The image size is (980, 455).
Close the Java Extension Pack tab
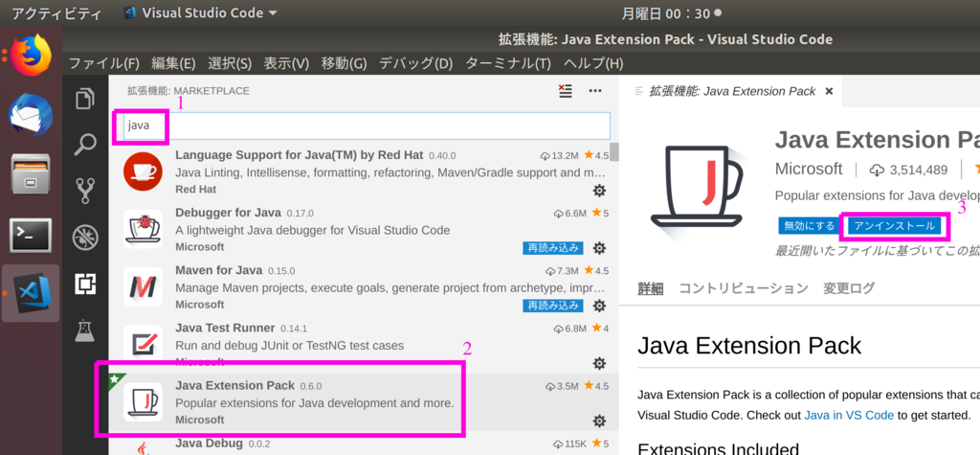[829, 91]
